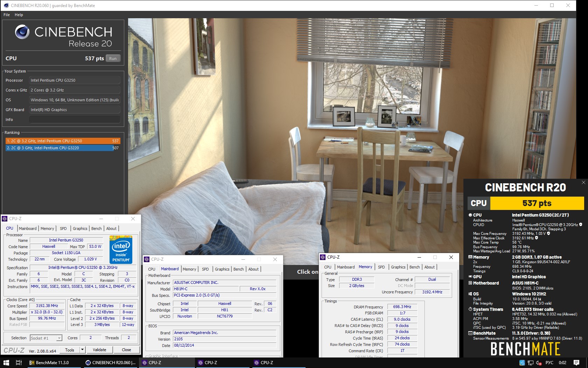Open the Action Center notifications icon
Screen dimensions: 588x368
[576, 363]
